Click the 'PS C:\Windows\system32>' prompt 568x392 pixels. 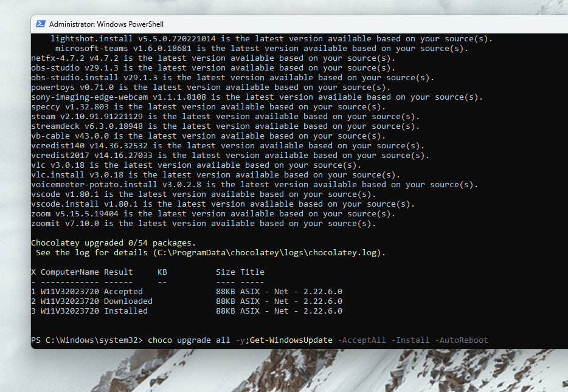tap(87, 340)
